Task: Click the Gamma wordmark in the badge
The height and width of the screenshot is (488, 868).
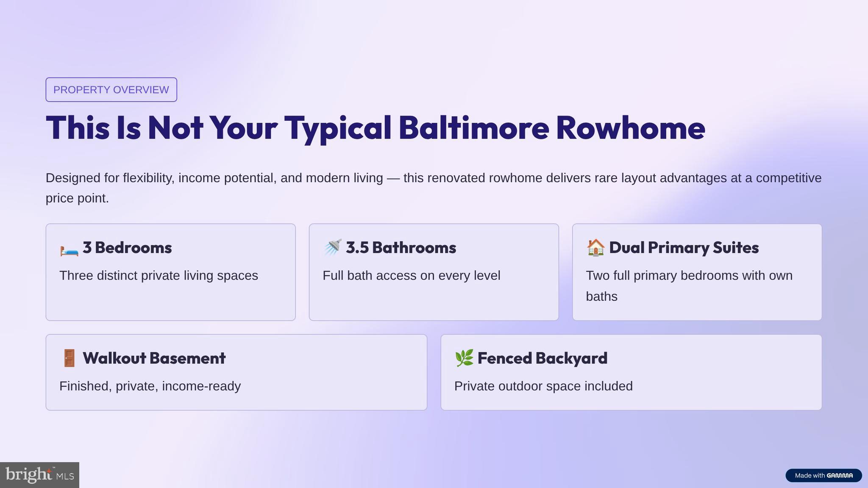Action: [x=840, y=475]
